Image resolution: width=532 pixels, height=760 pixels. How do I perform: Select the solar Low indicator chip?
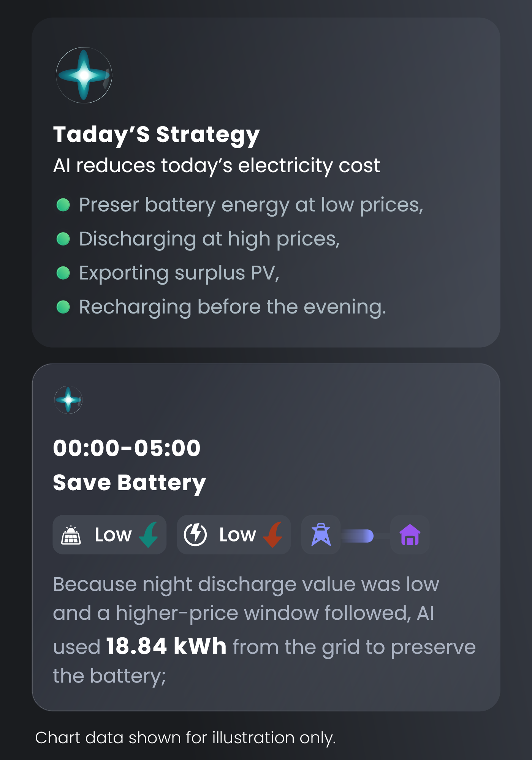click(x=109, y=535)
